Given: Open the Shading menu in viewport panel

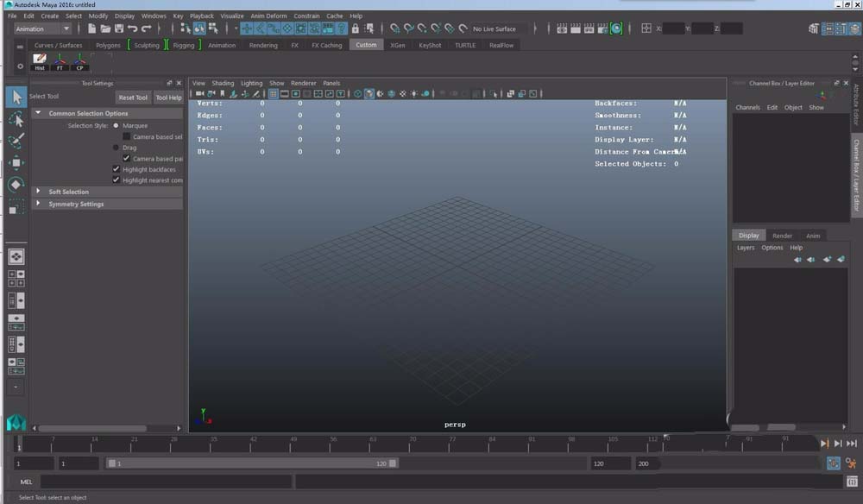Looking at the screenshot, I should click(223, 84).
